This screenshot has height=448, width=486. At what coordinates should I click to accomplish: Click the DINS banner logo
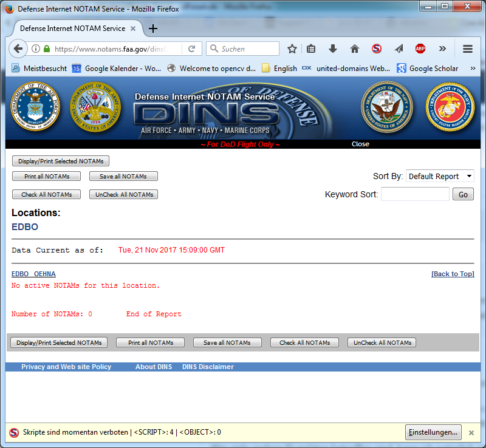coord(207,114)
